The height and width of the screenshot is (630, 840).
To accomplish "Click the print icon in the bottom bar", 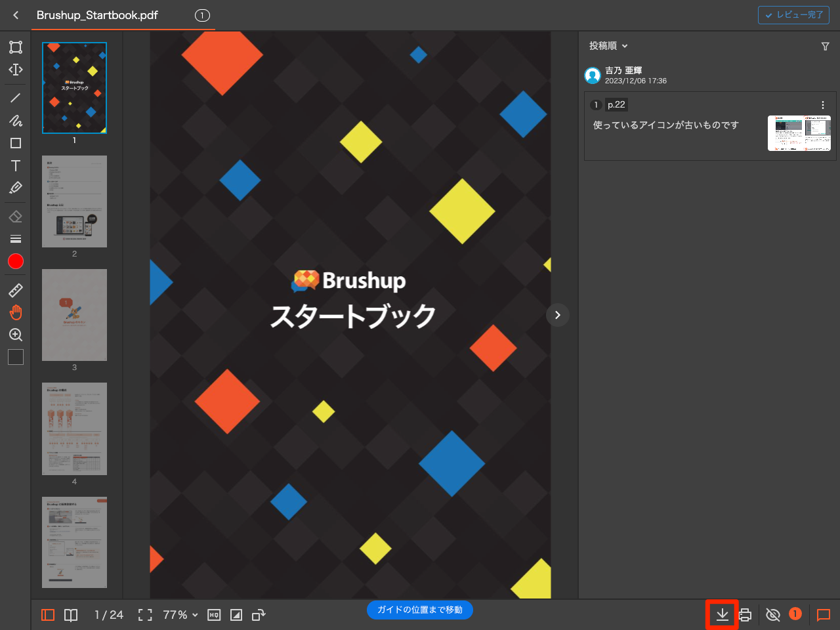I will [745, 615].
